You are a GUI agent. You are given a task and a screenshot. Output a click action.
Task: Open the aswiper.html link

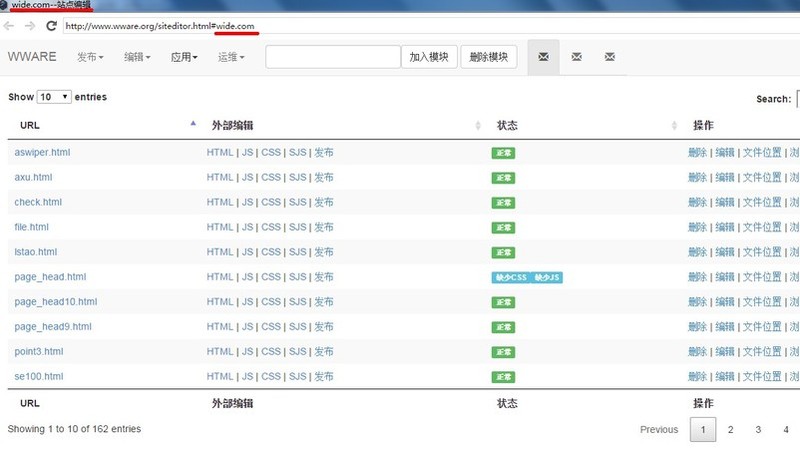point(42,152)
